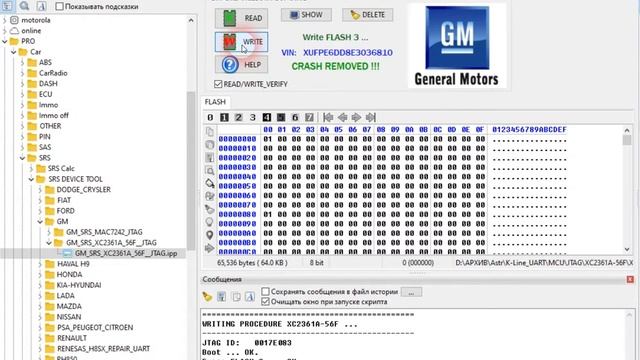The width and height of the screenshot is (640, 360).
Task: Click the '...' history file browse button
Action: pyautogui.click(x=411, y=292)
